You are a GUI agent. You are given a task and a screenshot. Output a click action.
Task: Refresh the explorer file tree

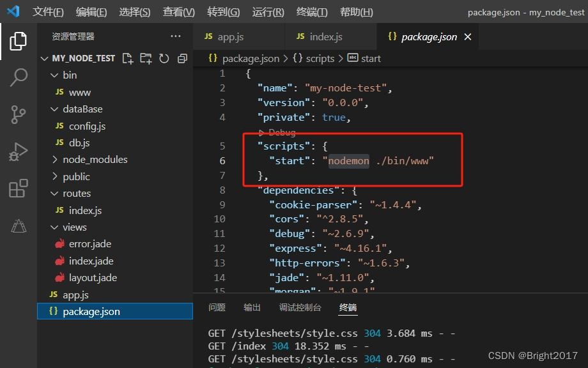click(x=164, y=59)
